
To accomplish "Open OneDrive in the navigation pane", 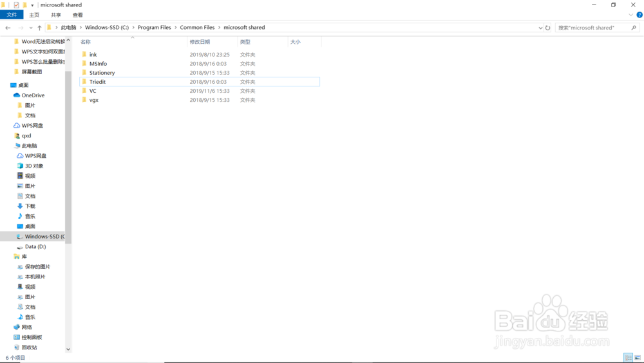I will pyautogui.click(x=33, y=95).
